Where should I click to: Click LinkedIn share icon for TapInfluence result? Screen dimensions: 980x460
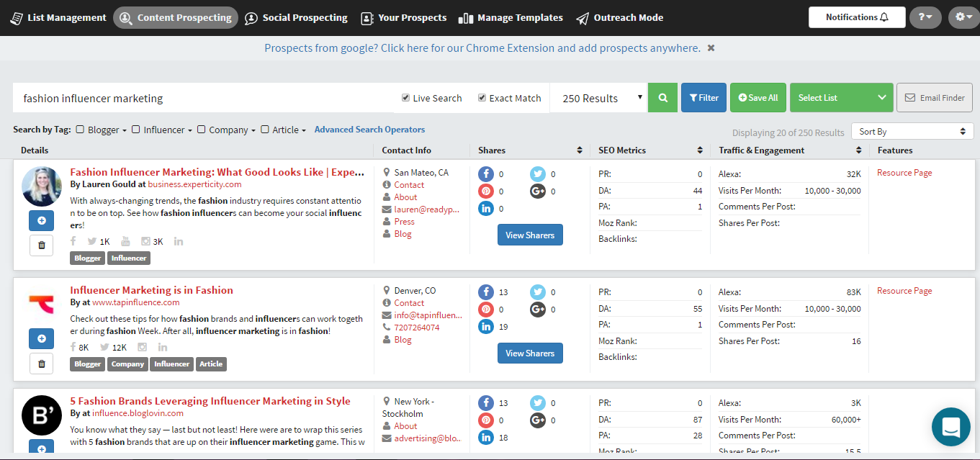(x=486, y=327)
